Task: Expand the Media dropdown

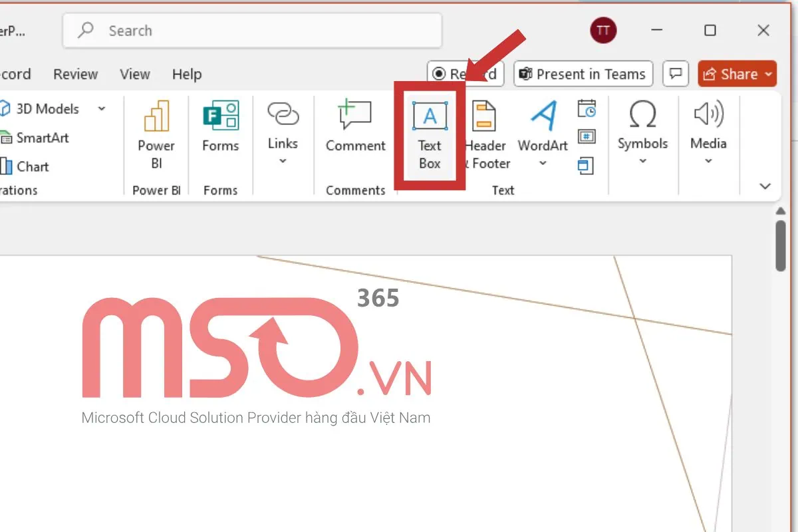Action: point(708,161)
